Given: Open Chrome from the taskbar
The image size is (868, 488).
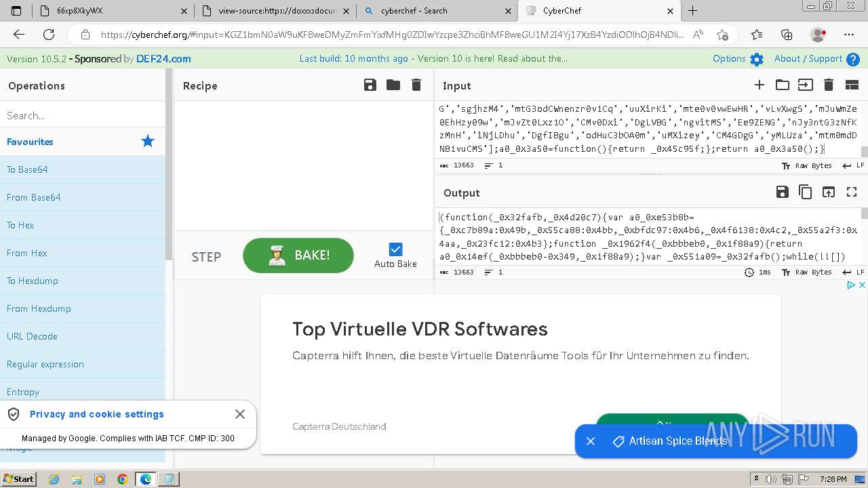Looking at the screenshot, I should 122,479.
